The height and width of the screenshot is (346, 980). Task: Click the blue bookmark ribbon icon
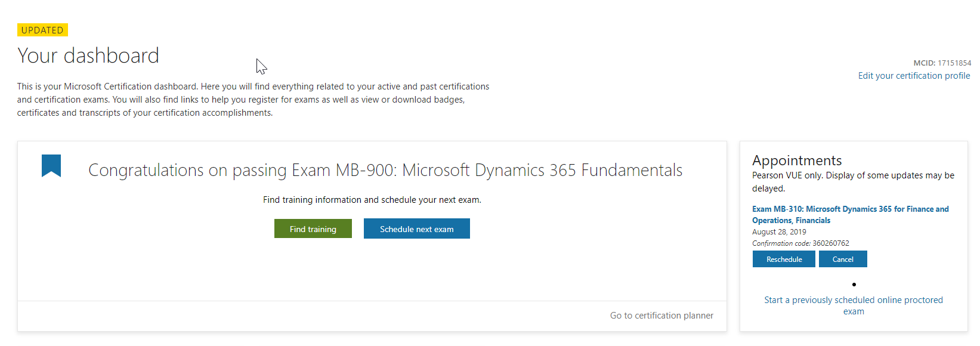pyautogui.click(x=51, y=166)
